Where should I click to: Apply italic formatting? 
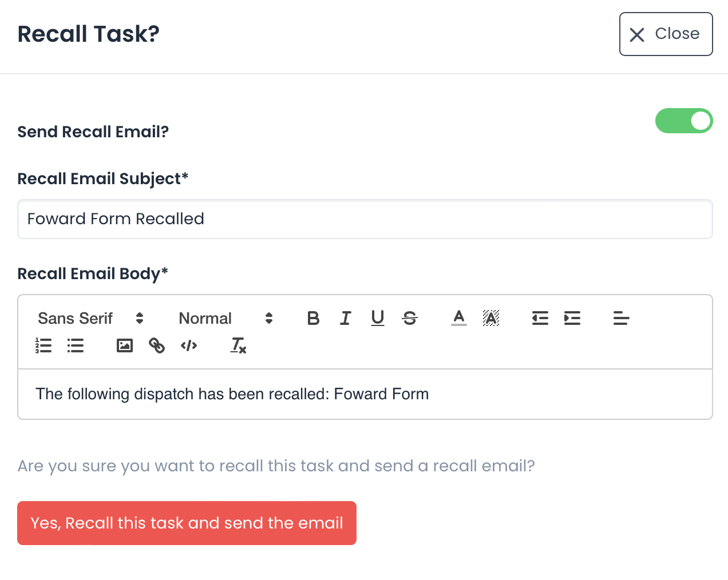click(345, 318)
